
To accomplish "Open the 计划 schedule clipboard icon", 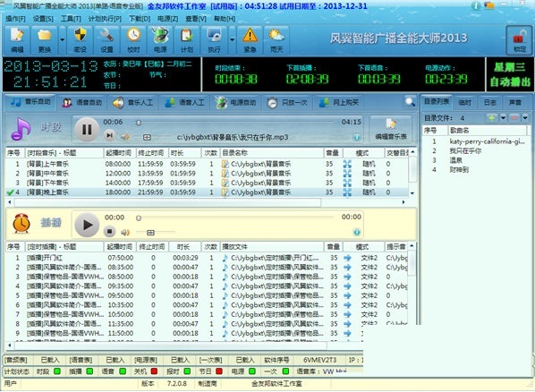I will [187, 40].
